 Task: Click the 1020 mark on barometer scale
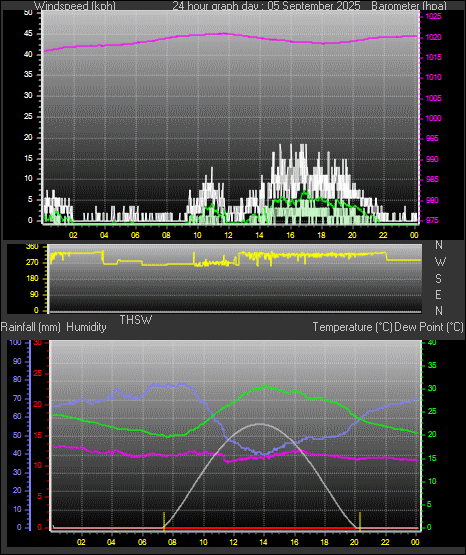433,37
